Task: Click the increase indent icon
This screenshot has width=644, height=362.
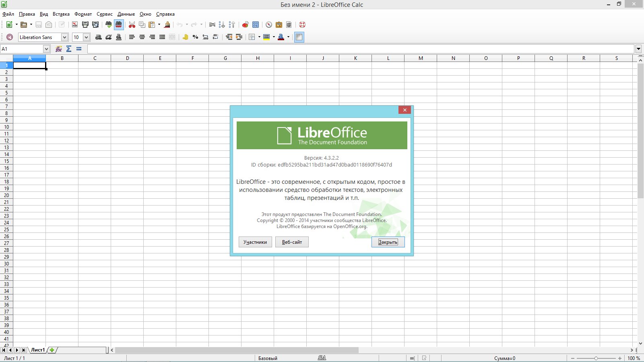Action: pos(239,37)
